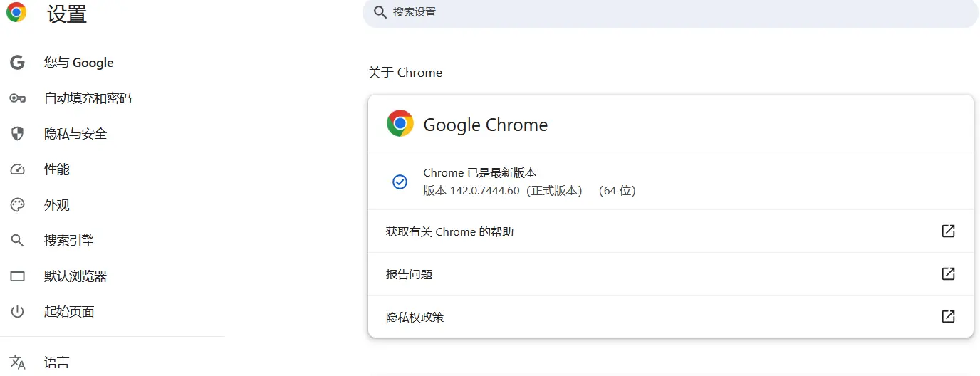Open external link icon for 报告问题
Screen dimensions: 980x376
(x=948, y=273)
